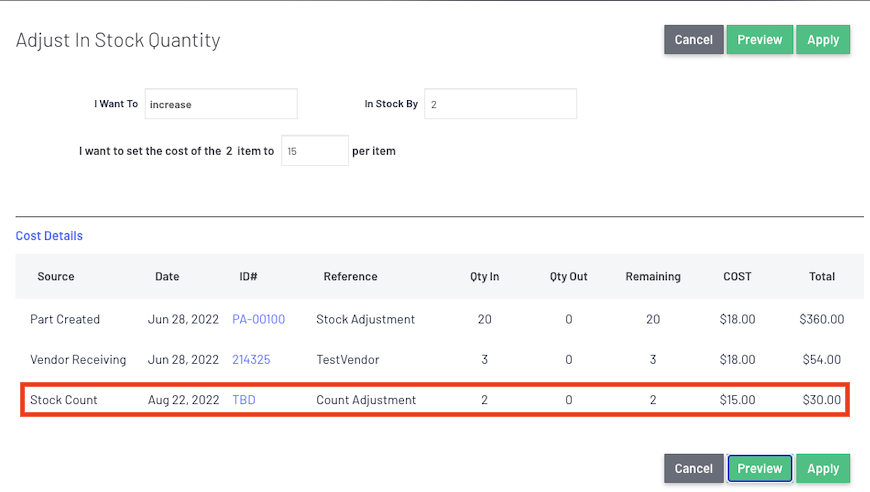Click the bottom Preview button
The width and height of the screenshot is (870, 492).
click(760, 468)
